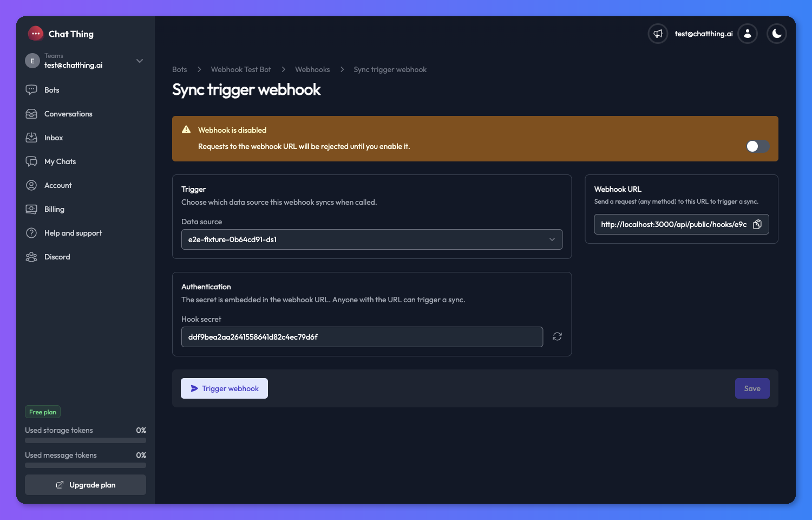812x520 pixels.
Task: Open My Chats in the sidebar
Action: pyautogui.click(x=86, y=161)
